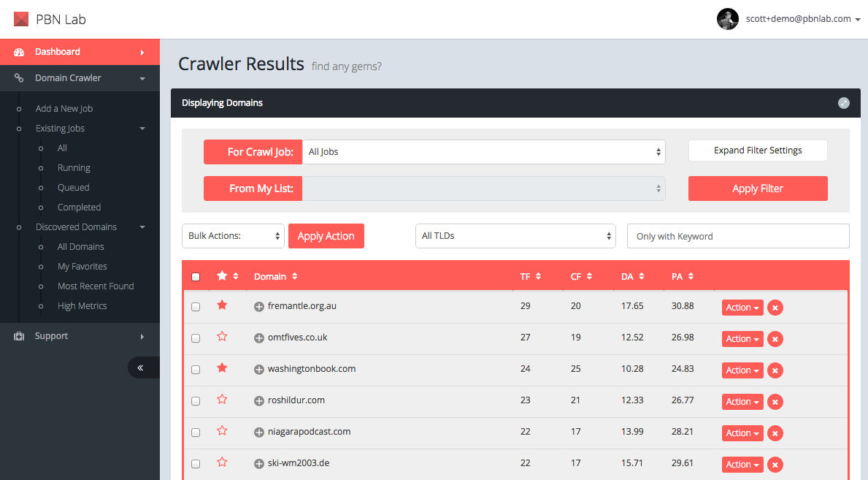Unfavorite washingtonbook.com with its star
This screenshot has height=480, width=868.
click(222, 368)
